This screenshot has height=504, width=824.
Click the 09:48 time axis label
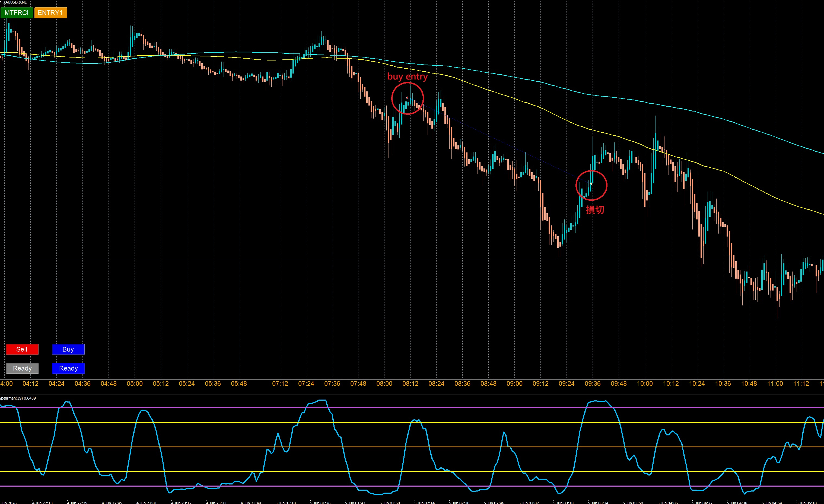619,384
